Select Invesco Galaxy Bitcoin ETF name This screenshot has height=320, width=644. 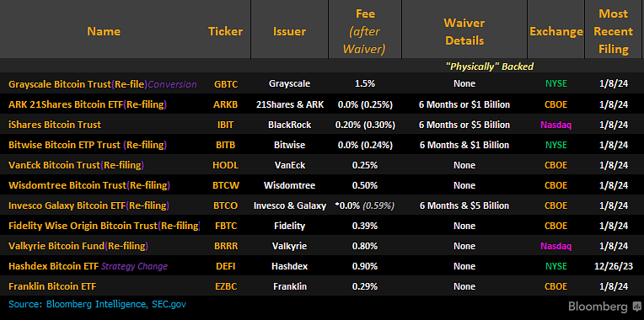coord(67,205)
